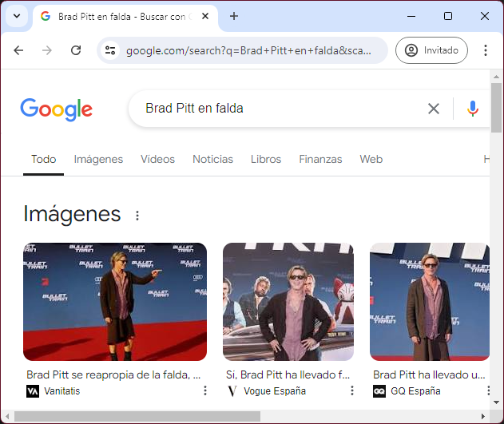The width and height of the screenshot is (504, 424).
Task: Go to the Google logo homepage
Action: coord(56,109)
